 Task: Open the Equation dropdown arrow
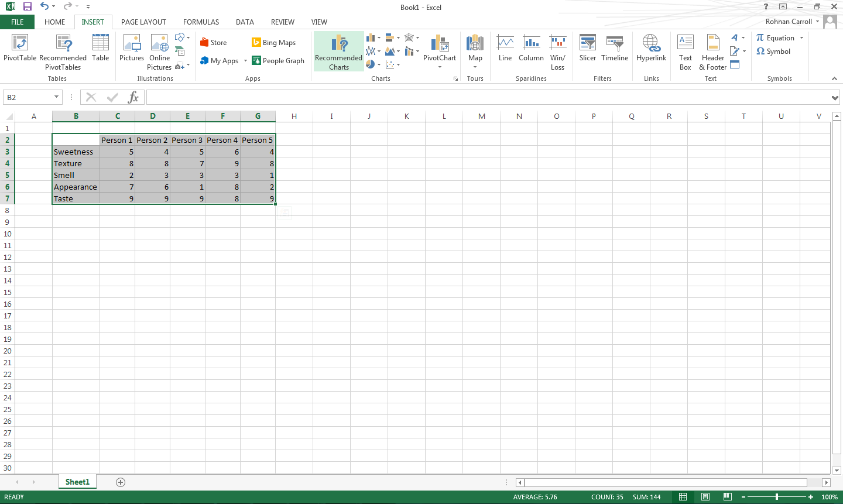tap(801, 38)
